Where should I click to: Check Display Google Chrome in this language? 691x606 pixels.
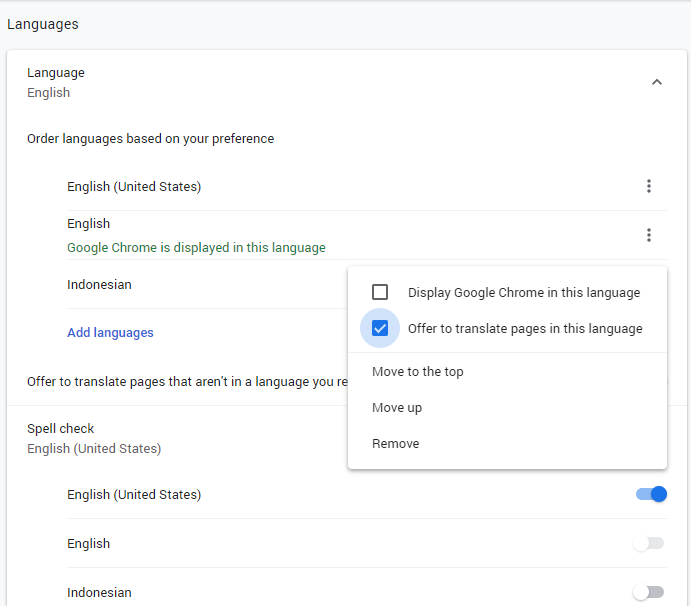[x=380, y=292]
